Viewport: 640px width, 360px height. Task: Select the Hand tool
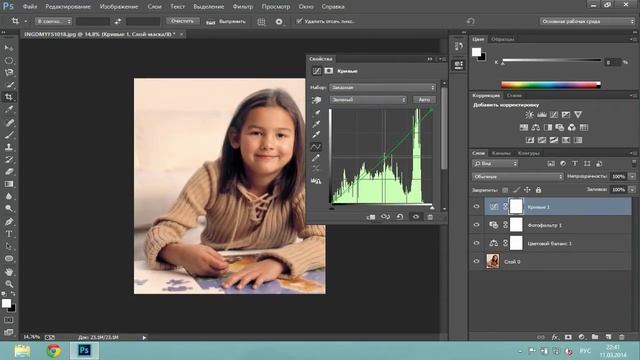tap(9, 271)
